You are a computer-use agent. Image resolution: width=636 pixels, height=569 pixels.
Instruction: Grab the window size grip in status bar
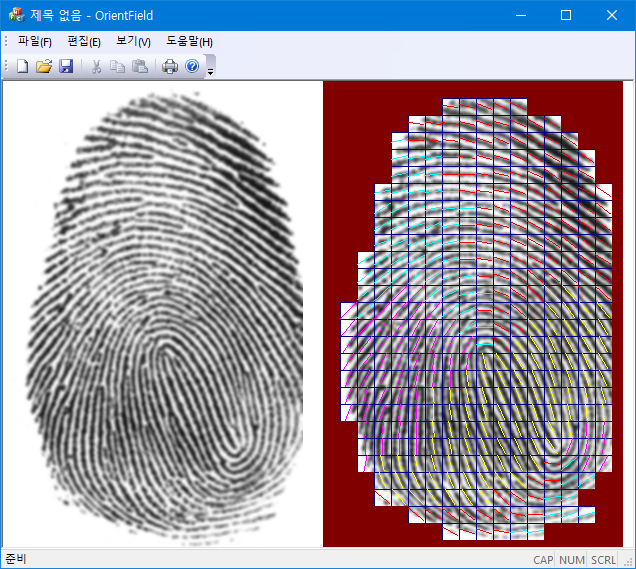pos(629,562)
